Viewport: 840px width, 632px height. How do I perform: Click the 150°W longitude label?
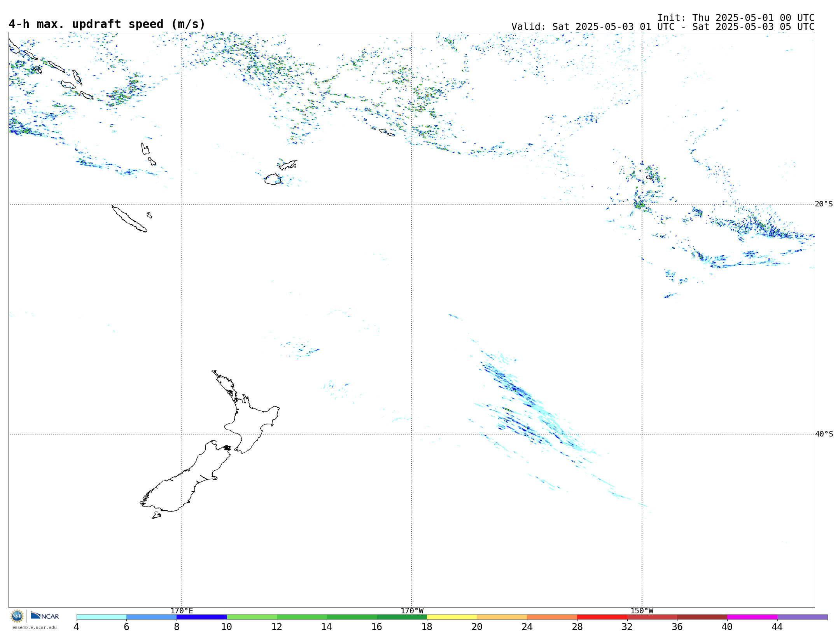[642, 611]
